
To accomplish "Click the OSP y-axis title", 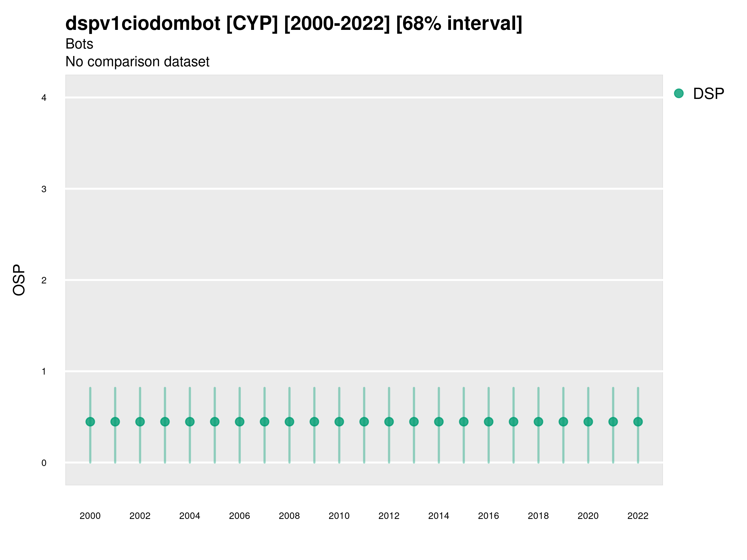I will coord(19,280).
